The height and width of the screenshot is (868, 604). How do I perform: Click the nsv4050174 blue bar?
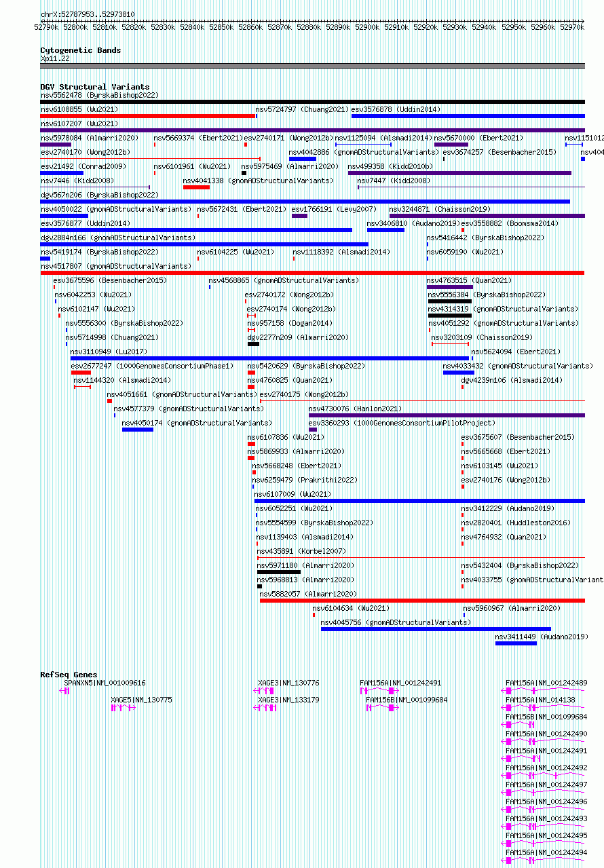(x=138, y=430)
